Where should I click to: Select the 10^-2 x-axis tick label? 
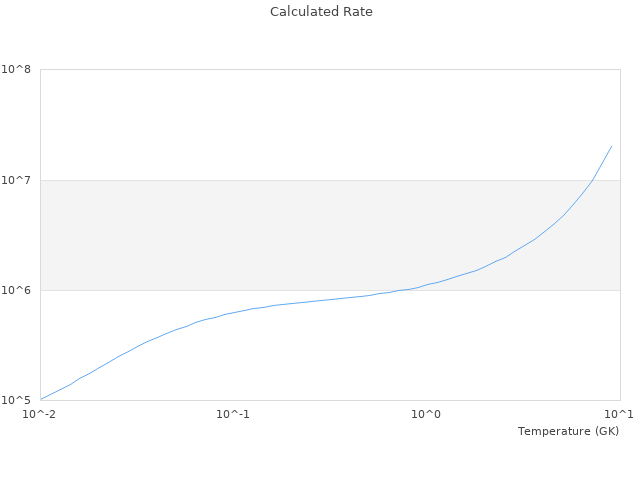coord(40,414)
